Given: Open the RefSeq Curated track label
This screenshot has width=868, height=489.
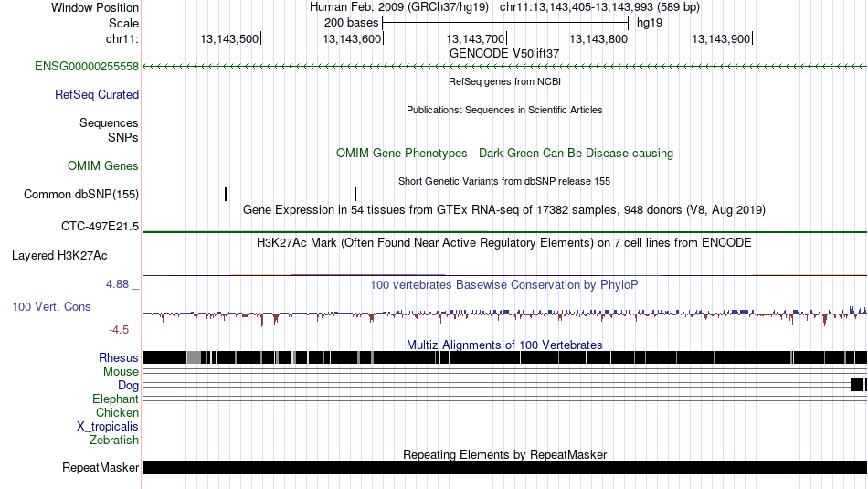Looking at the screenshot, I should pos(97,95).
